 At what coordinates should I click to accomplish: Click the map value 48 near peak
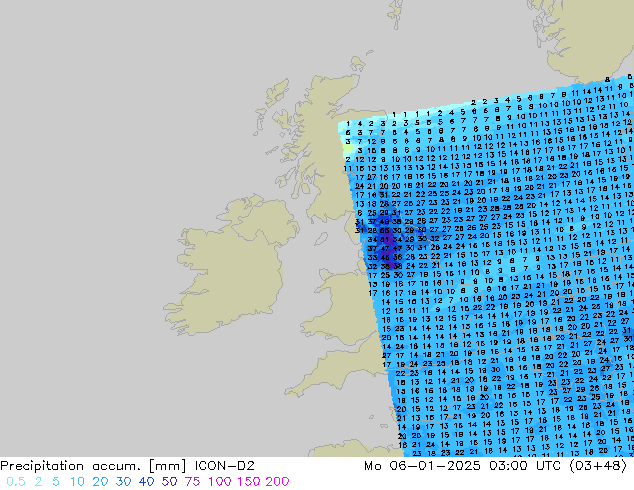385,222
